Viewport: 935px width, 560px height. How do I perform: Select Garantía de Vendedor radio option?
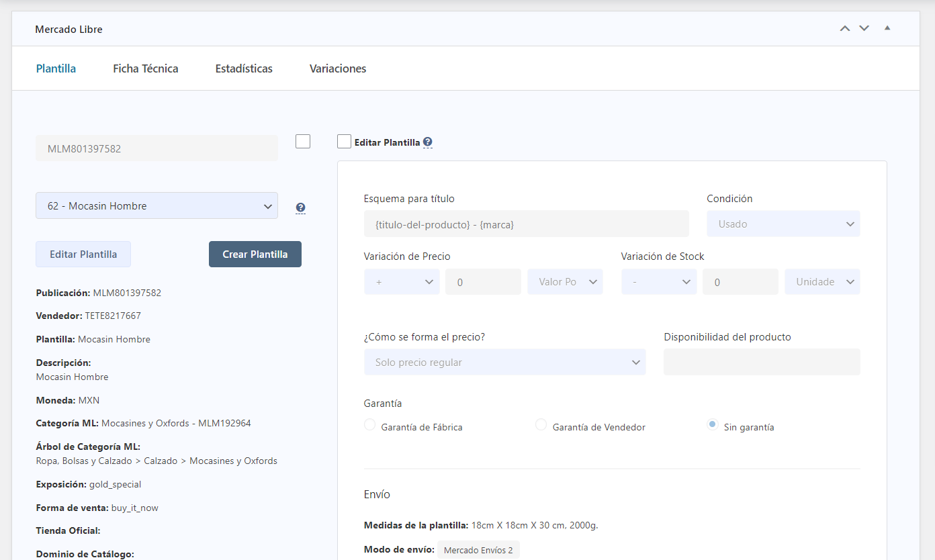coord(541,424)
